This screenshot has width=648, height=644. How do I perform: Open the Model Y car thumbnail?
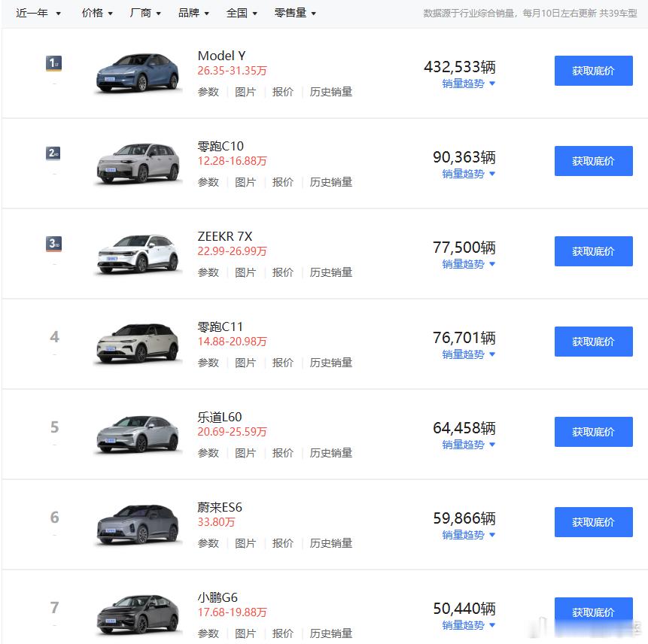click(x=138, y=73)
